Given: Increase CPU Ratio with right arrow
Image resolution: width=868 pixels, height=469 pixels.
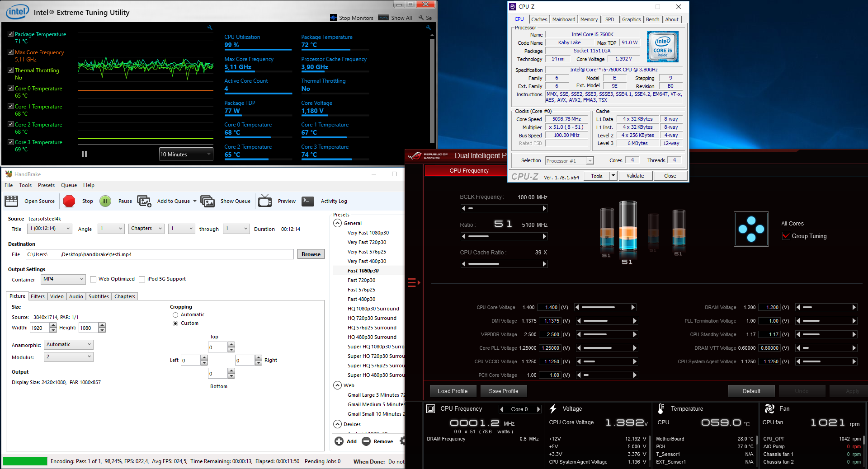Looking at the screenshot, I should tap(545, 236).
